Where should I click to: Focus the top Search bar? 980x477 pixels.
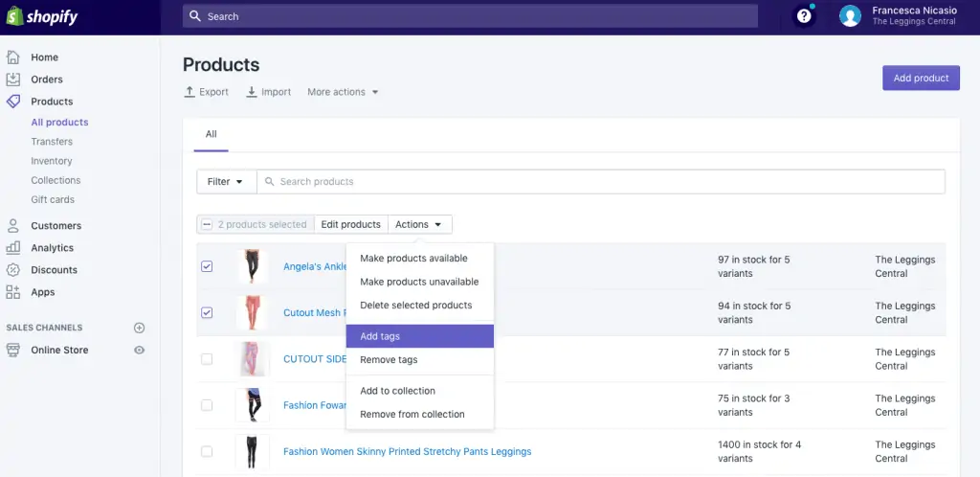(470, 16)
